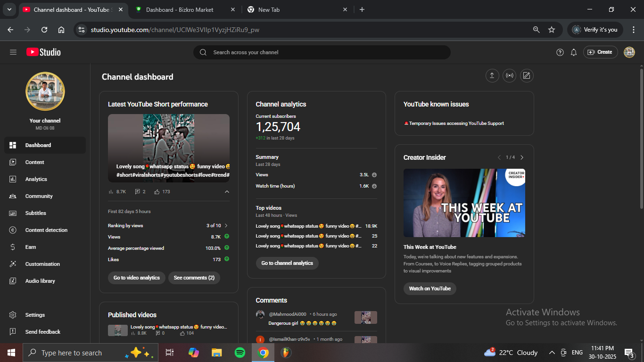Screen dimensions: 644x362
Task: Switch to Bizkro Market tab
Action: (180, 9)
